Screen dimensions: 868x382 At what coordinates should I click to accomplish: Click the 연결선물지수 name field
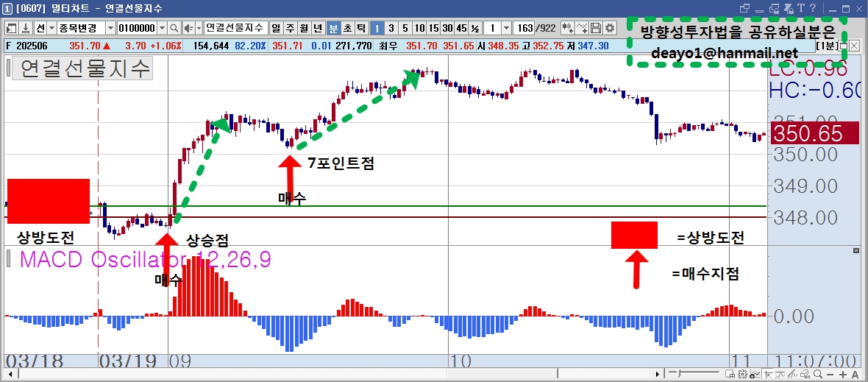236,28
